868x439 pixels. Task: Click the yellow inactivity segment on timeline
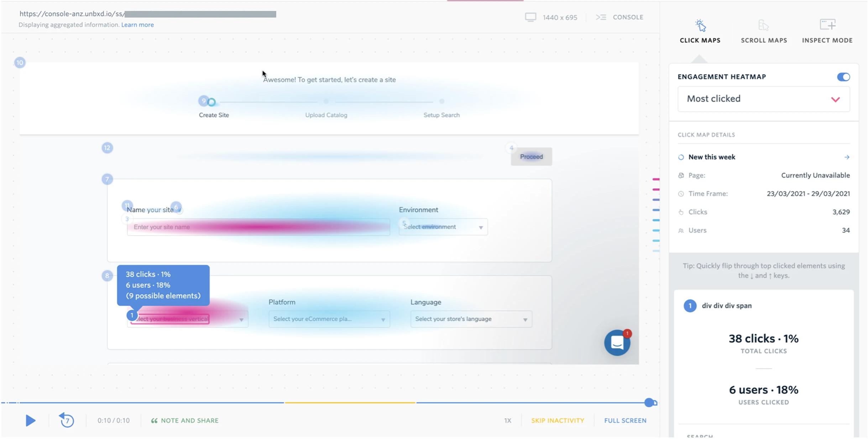tap(350, 403)
